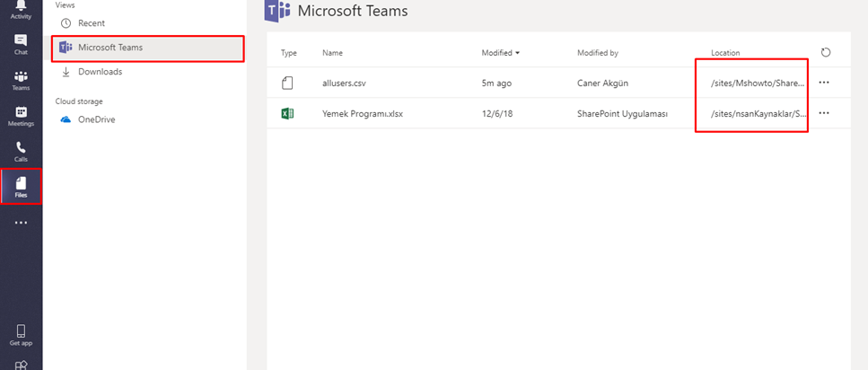The height and width of the screenshot is (370, 868).
Task: Click the Teams logo beside page title
Action: [278, 11]
